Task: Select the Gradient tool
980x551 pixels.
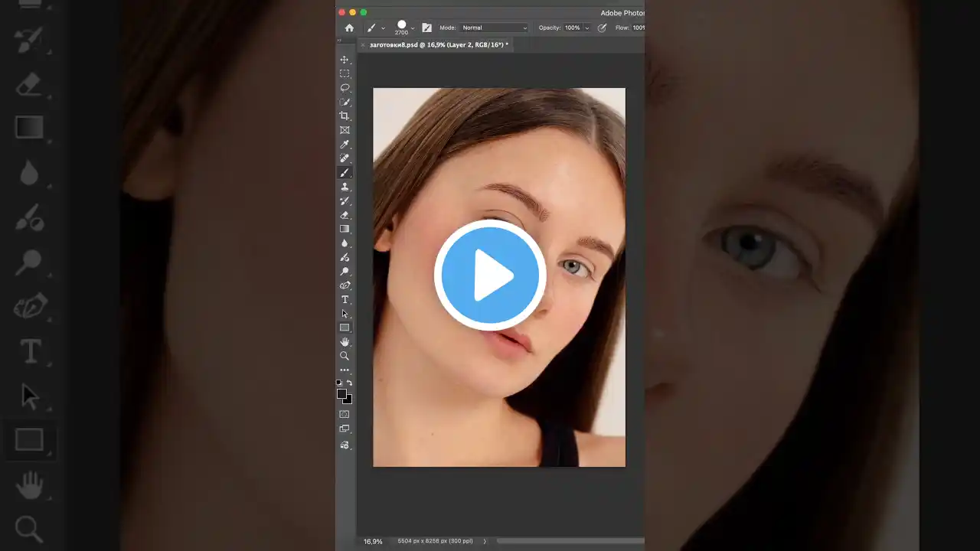Action: coord(344,228)
